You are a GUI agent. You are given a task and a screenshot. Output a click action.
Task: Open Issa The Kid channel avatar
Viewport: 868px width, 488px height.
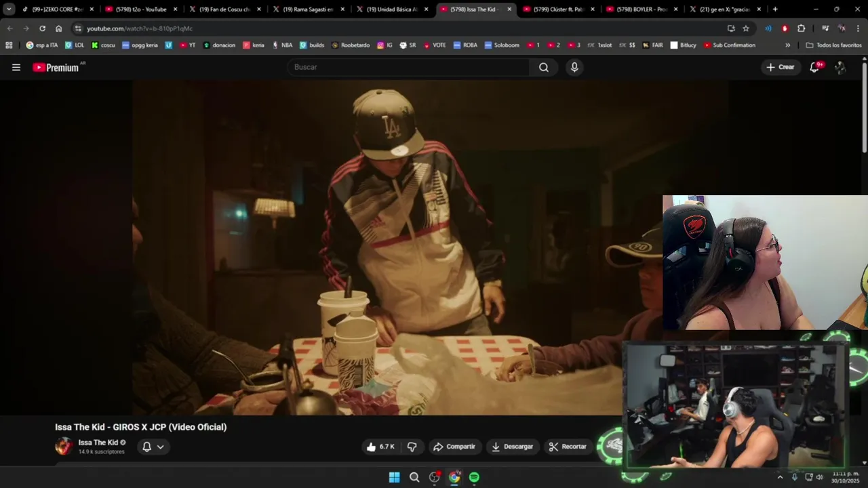[64, 446]
